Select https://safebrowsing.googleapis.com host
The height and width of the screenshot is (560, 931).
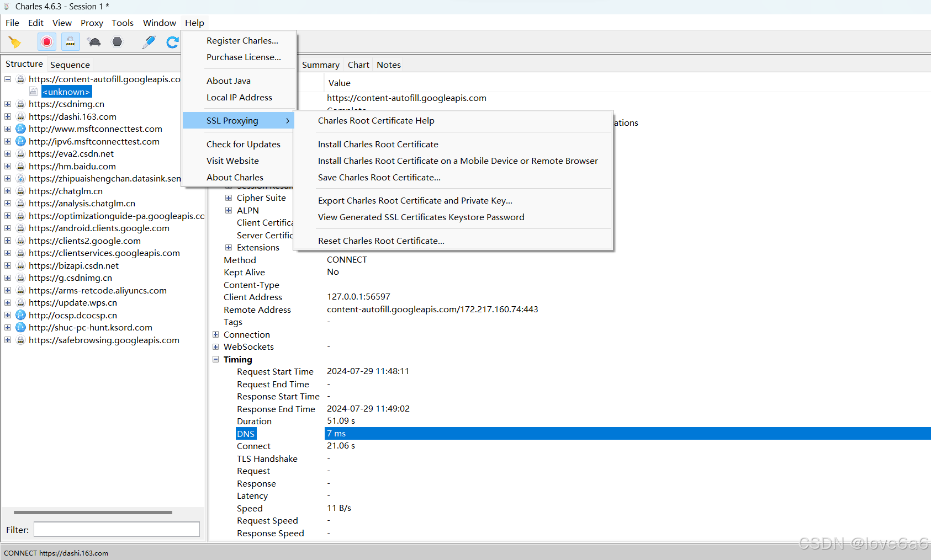coord(104,340)
